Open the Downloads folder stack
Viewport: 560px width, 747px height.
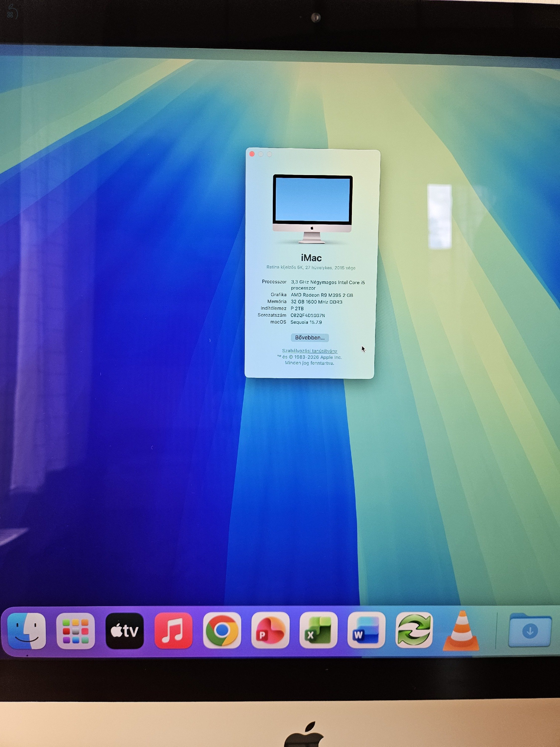click(x=530, y=630)
